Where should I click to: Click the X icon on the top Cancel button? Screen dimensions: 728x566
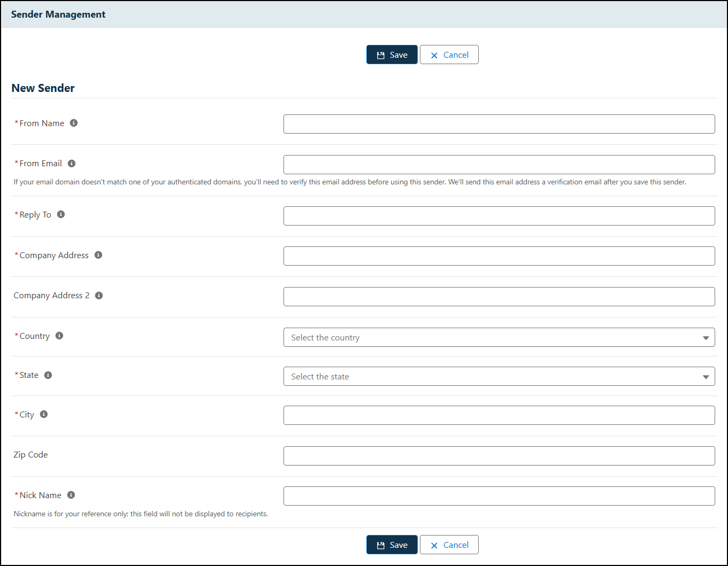[434, 55]
